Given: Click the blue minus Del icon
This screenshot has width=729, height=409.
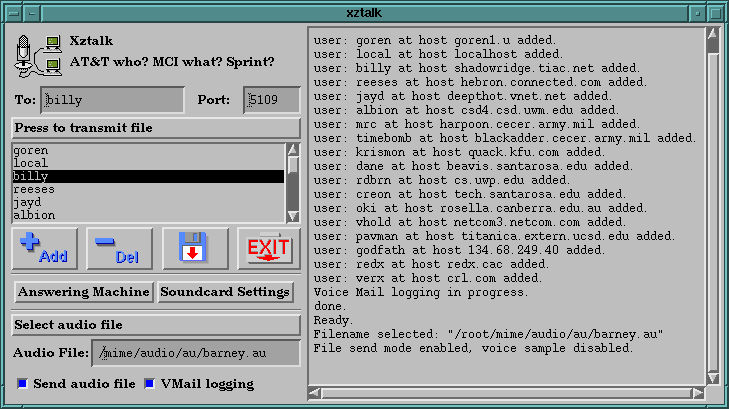Looking at the screenshot, I should 119,248.
